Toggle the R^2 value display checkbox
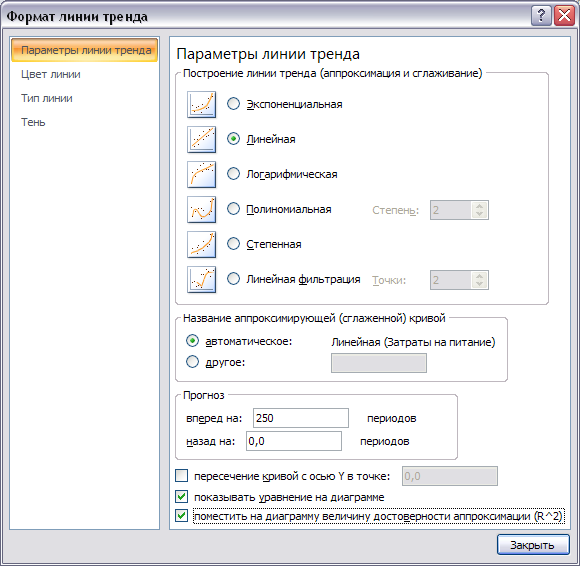Viewport: 580px width, 566px height. tap(181, 515)
